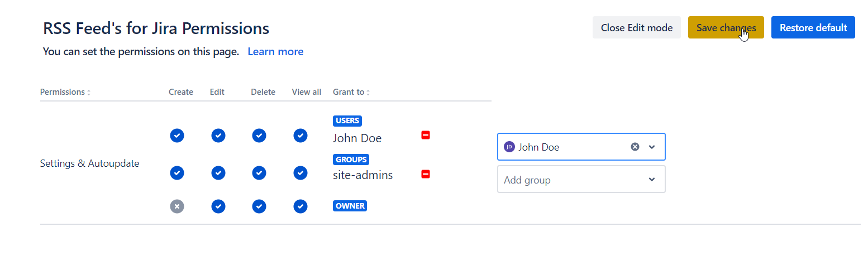Toggle Delete permission for site-admins
Screen dimensions: 868x275
[x=259, y=173]
